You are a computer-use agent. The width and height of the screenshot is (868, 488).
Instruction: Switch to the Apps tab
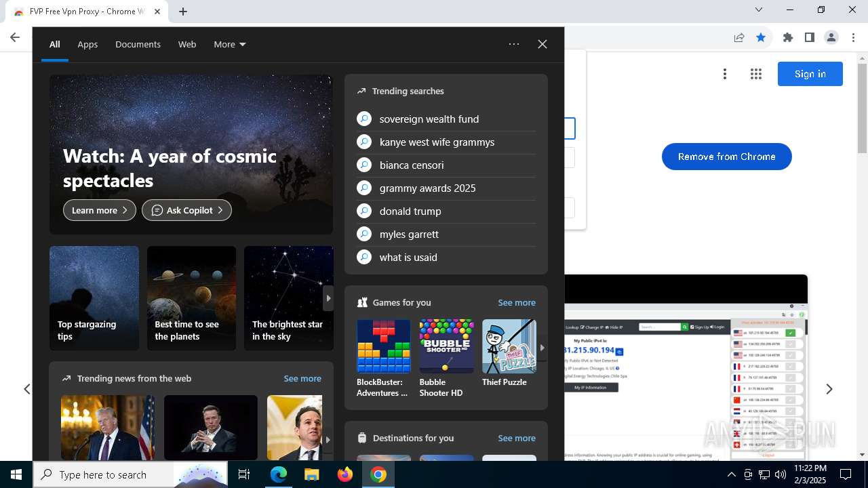(87, 44)
